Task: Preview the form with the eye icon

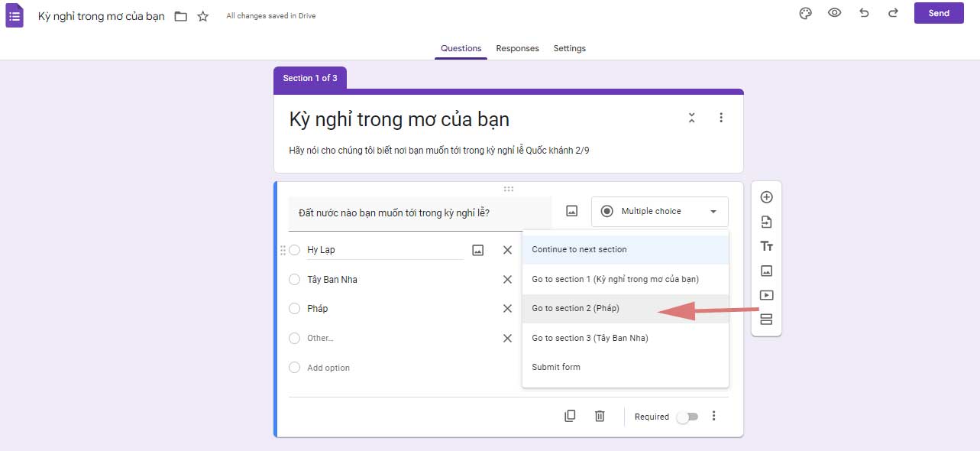Action: (x=834, y=13)
